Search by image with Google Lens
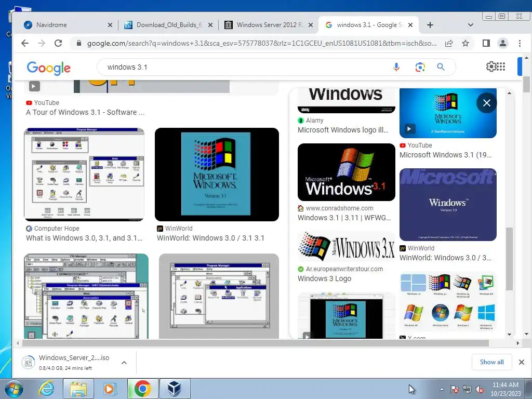The width and height of the screenshot is (532, 399). [x=420, y=67]
